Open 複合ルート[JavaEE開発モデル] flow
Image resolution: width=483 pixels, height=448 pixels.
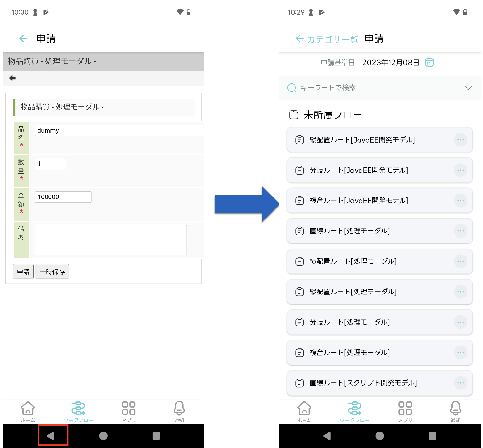pyautogui.click(x=380, y=200)
